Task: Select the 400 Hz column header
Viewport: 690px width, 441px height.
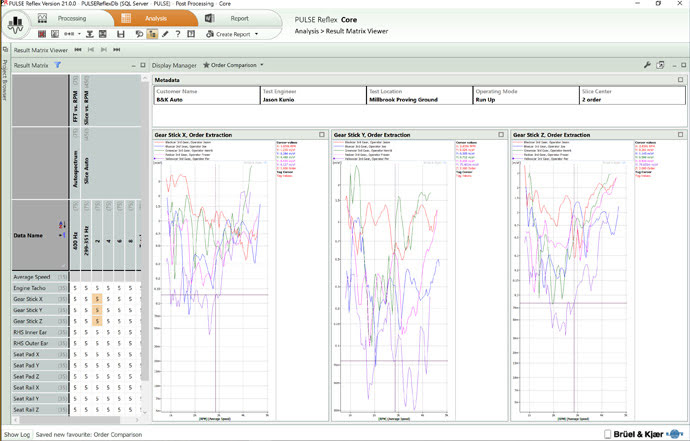Action: tap(75, 235)
